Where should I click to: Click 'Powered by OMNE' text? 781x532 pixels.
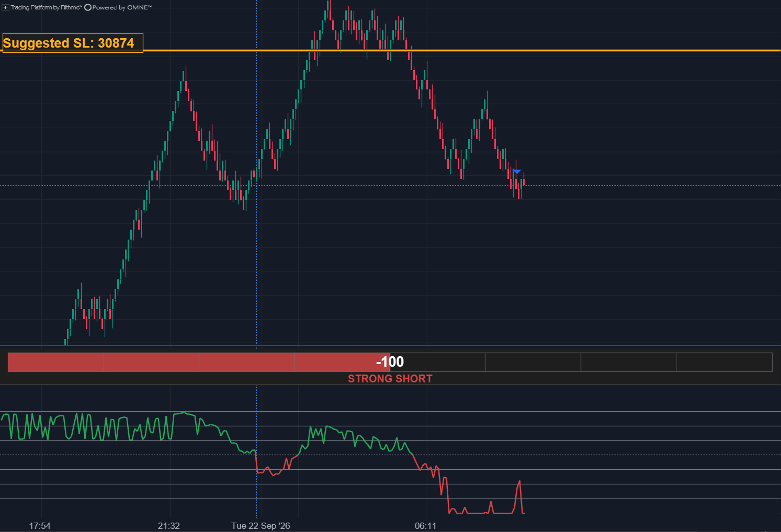coord(122,7)
